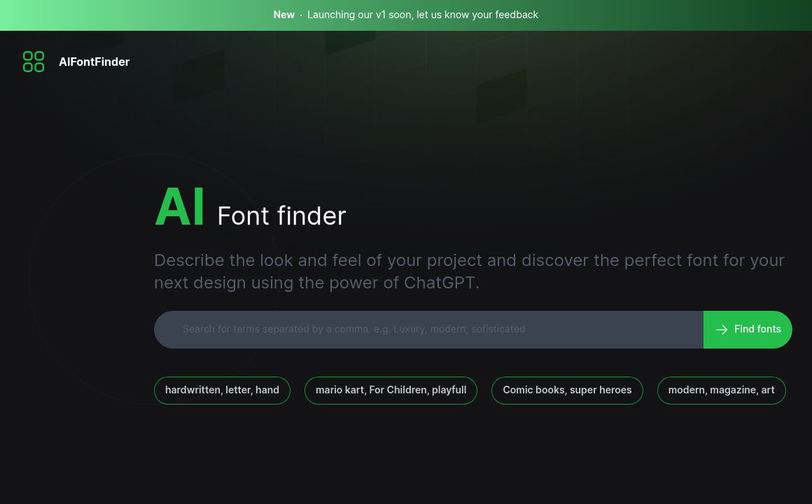
Task: Pick the 'Comic books, super heroes' example prompt
Action: [567, 390]
